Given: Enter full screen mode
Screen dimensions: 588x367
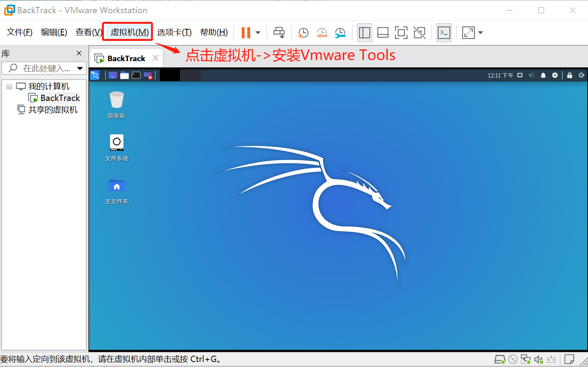Looking at the screenshot, I should coord(401,33).
